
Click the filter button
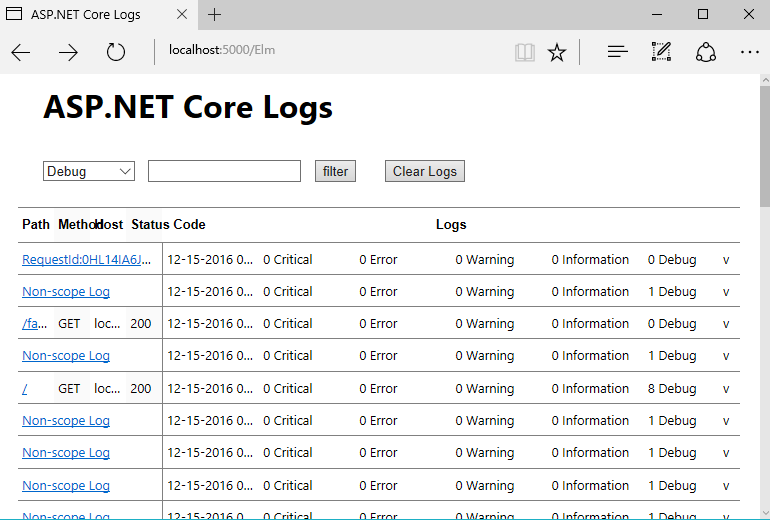335,171
